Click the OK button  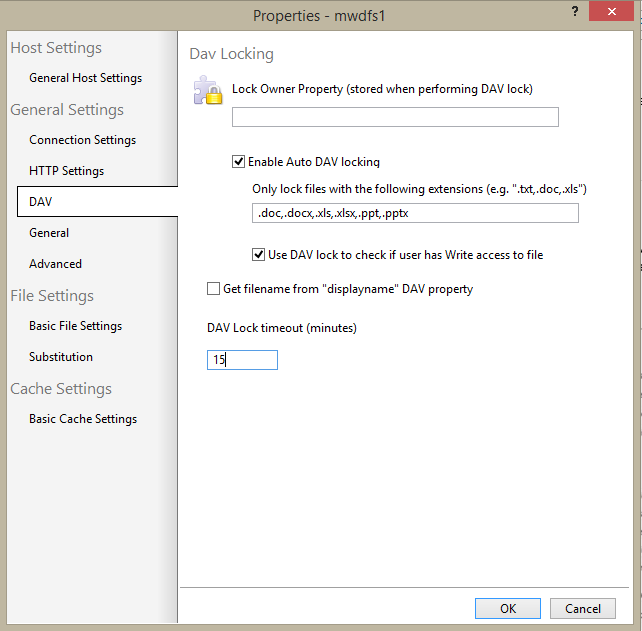[x=507, y=608]
